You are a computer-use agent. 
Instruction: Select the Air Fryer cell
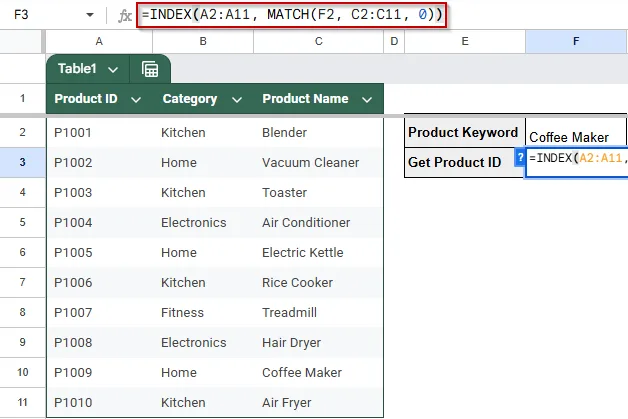click(x=318, y=402)
